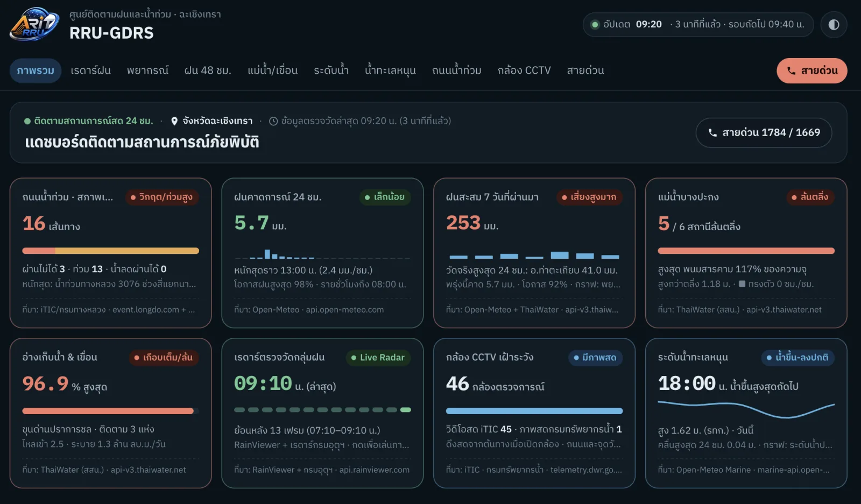Click the reservoir 96.9% progress bar

click(110, 411)
